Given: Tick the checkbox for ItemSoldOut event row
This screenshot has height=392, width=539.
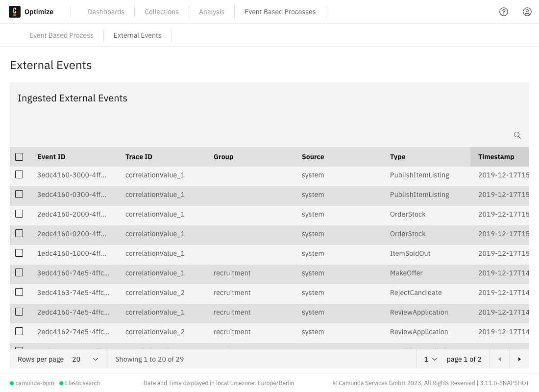Looking at the screenshot, I should tap(19, 253).
